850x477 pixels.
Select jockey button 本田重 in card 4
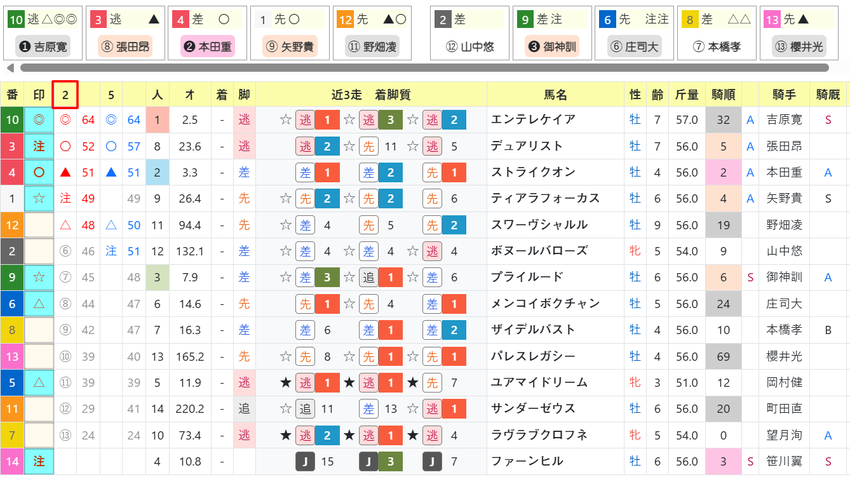click(208, 47)
